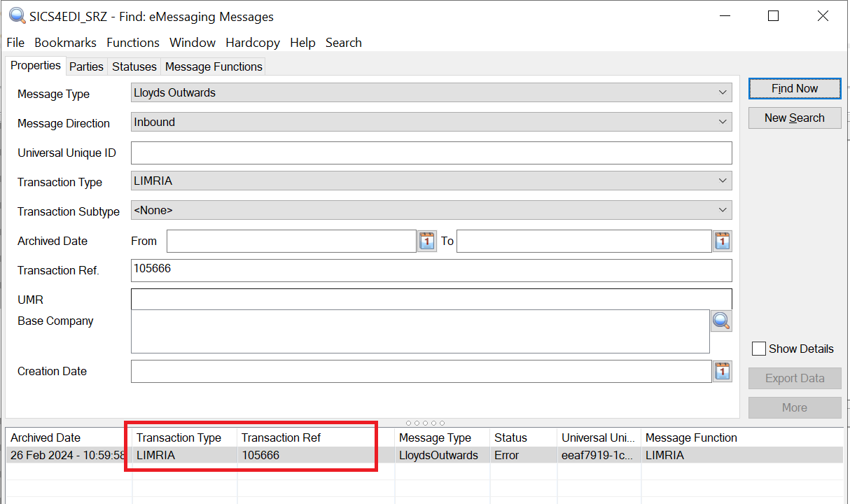Viewport: 850px width, 504px height.
Task: Click into the Universal Unique ID field
Action: coord(431,153)
